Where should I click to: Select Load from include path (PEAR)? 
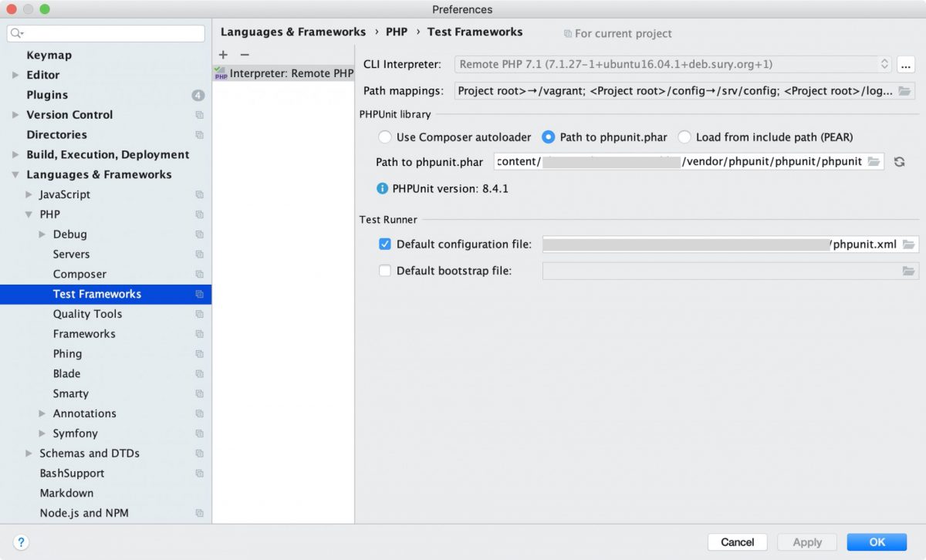684,137
